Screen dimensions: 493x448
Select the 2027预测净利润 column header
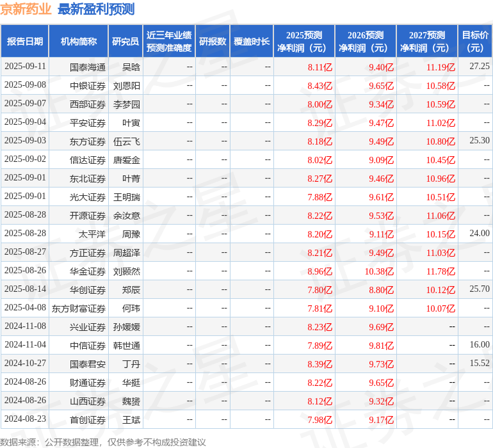pos(427,41)
